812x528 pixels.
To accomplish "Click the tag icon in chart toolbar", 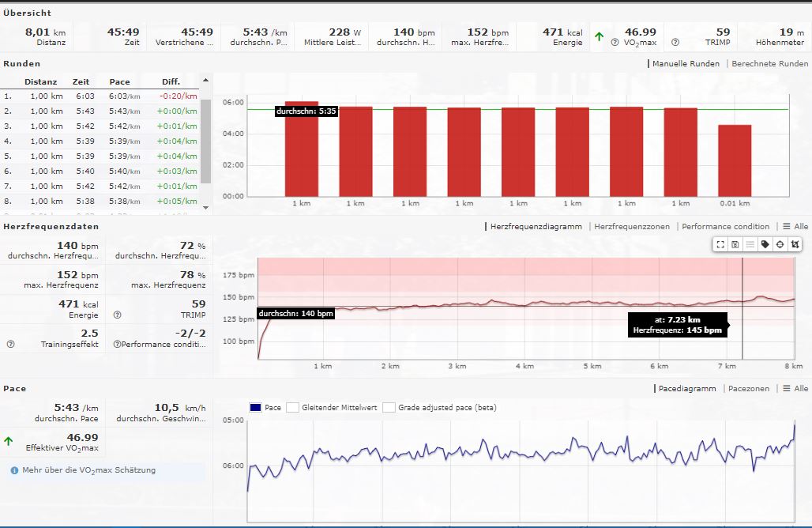I will click(765, 245).
